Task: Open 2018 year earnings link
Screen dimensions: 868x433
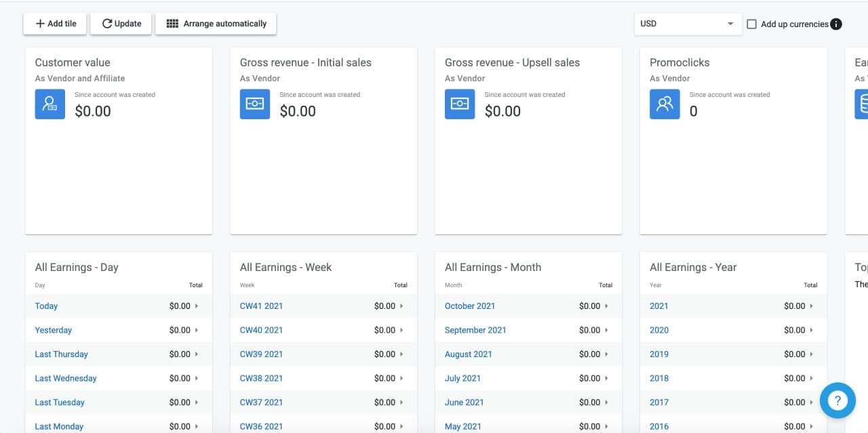Action: tap(659, 378)
